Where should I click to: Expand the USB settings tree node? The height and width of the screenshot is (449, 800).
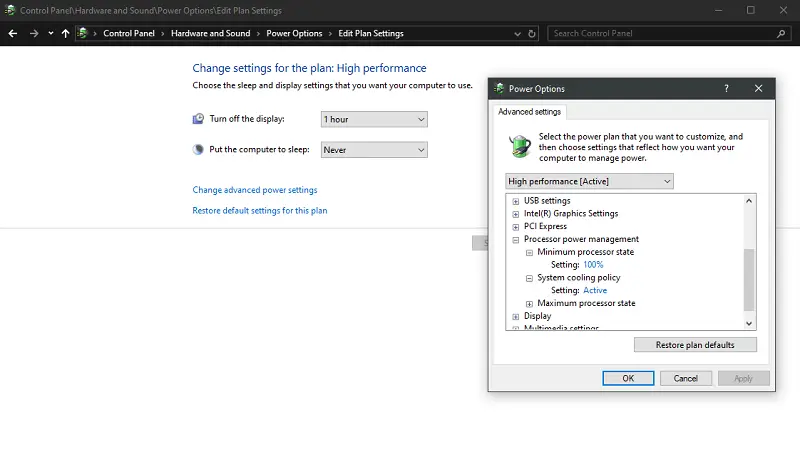point(516,201)
